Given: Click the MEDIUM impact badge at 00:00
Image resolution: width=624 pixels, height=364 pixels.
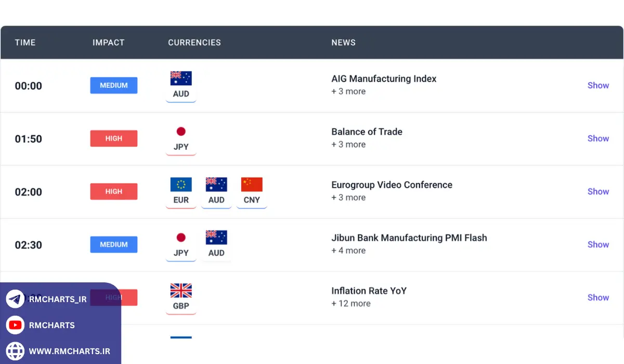Looking at the screenshot, I should click(114, 85).
